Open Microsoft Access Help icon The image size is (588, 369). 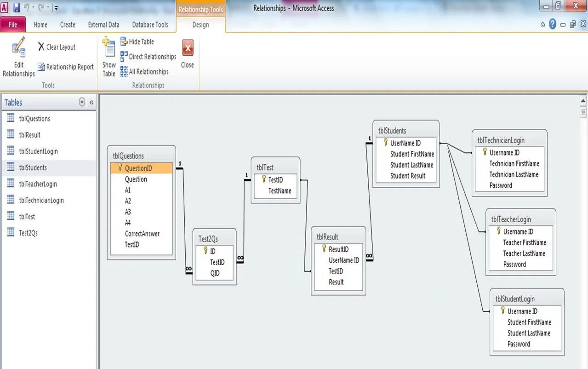[553, 24]
